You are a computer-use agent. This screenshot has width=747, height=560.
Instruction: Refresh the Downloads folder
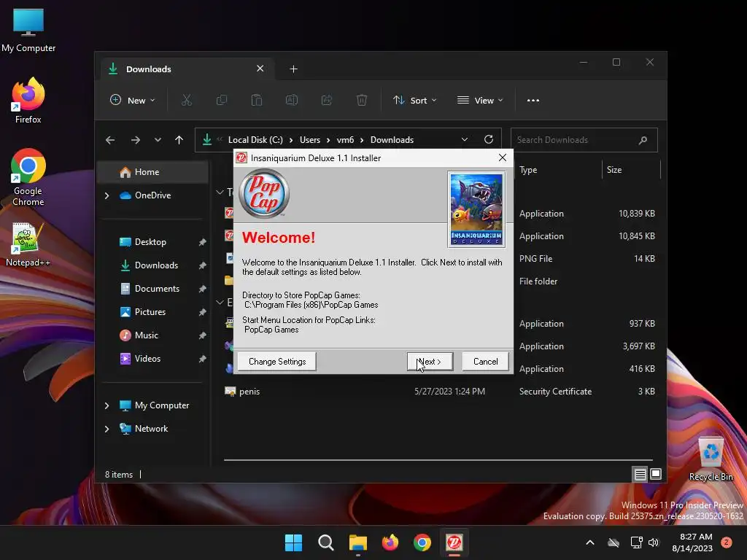488,139
